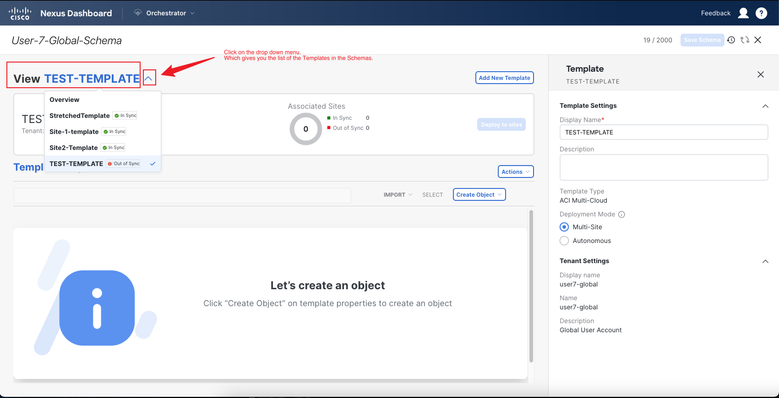Click the vertical scrollbar of object area

pyautogui.click(x=531, y=286)
